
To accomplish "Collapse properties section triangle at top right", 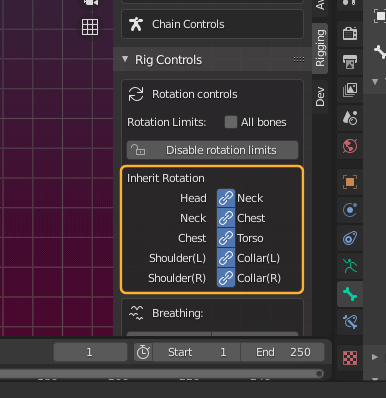I will pos(375,82).
